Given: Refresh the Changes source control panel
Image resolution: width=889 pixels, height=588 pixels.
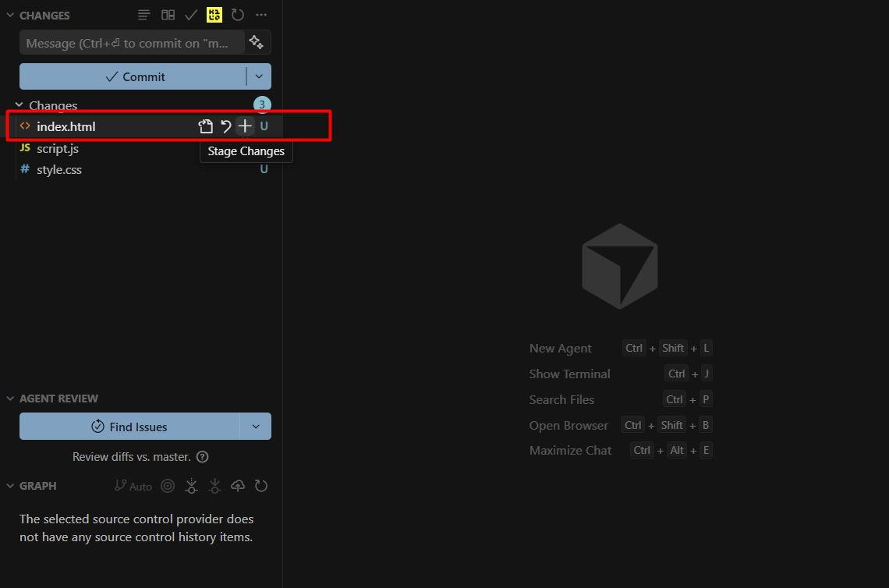Looking at the screenshot, I should 238,16.
